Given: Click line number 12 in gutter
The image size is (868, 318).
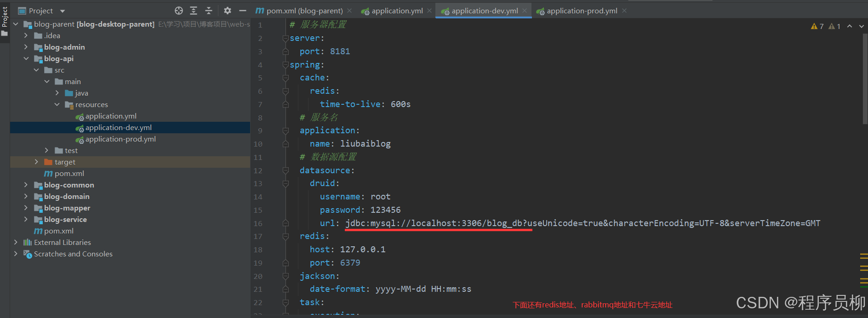Looking at the screenshot, I should tap(258, 170).
